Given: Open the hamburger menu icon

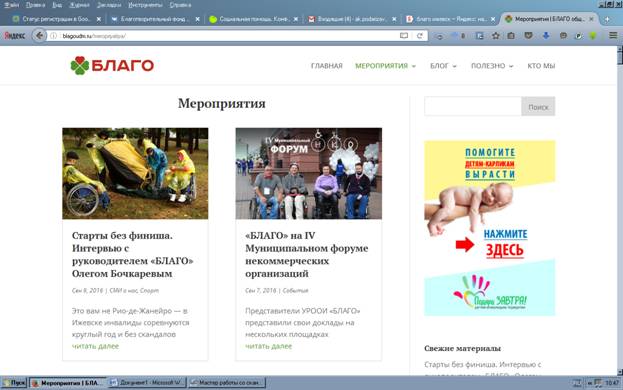Looking at the screenshot, I should (613, 35).
